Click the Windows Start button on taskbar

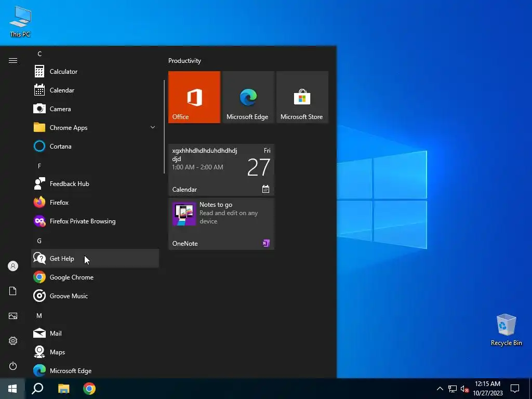click(x=12, y=389)
